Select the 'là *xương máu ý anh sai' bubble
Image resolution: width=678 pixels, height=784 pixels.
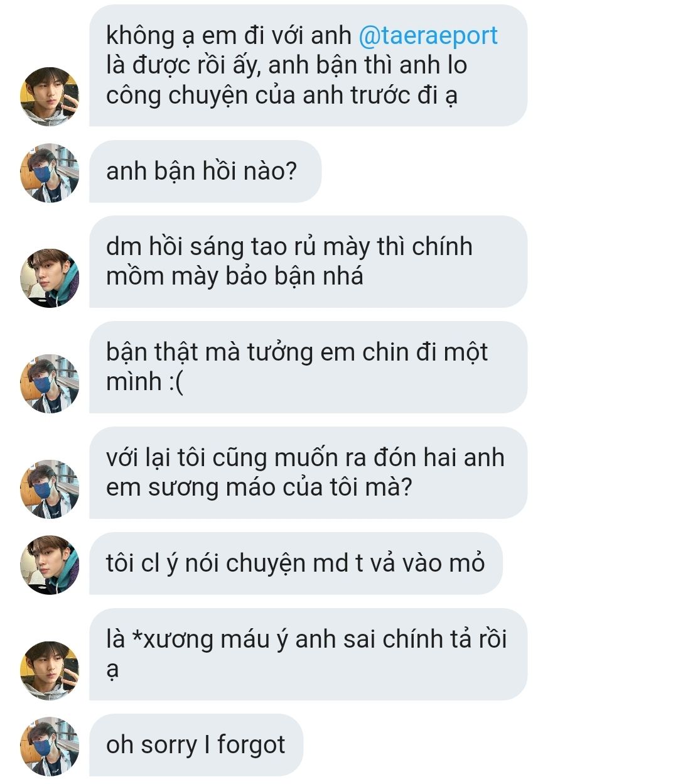pyautogui.click(x=308, y=654)
